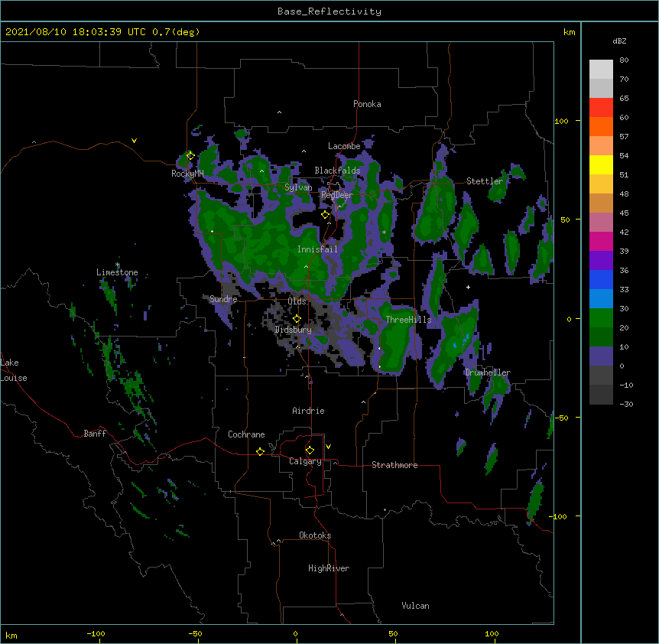Click the asterisk marker above Limestone label
The width and height of the screenshot is (659, 644).
[118, 265]
